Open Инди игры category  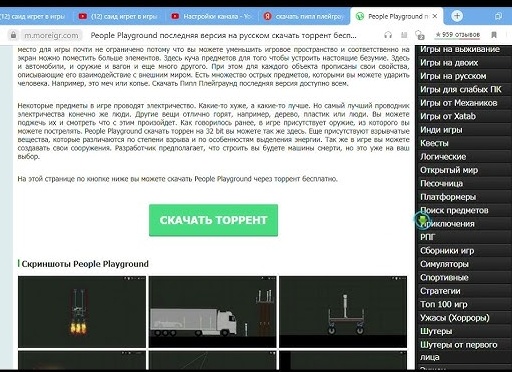[x=465, y=130]
